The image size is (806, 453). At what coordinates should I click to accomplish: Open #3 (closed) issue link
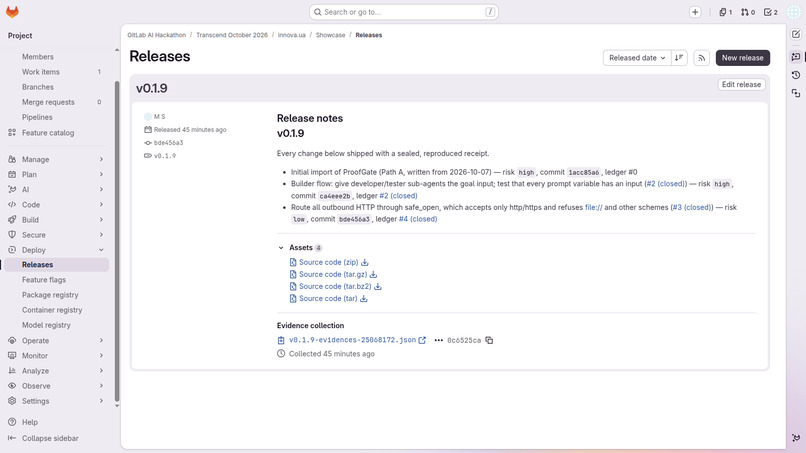(x=692, y=207)
